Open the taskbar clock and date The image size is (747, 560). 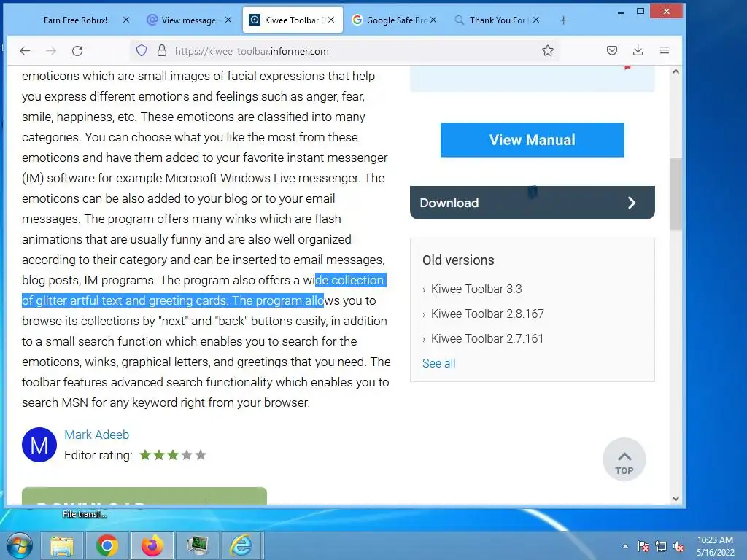click(715, 546)
